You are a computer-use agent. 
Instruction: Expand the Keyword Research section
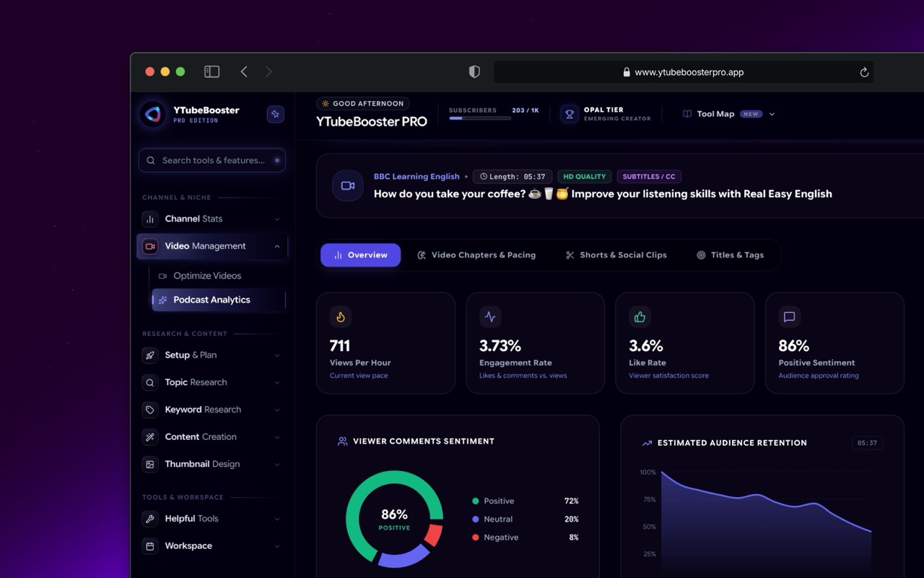(277, 410)
